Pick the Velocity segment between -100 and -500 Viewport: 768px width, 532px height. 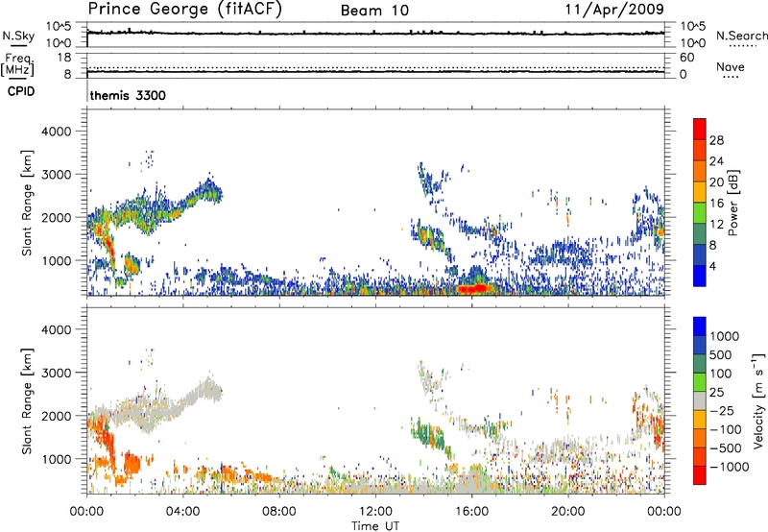click(700, 438)
